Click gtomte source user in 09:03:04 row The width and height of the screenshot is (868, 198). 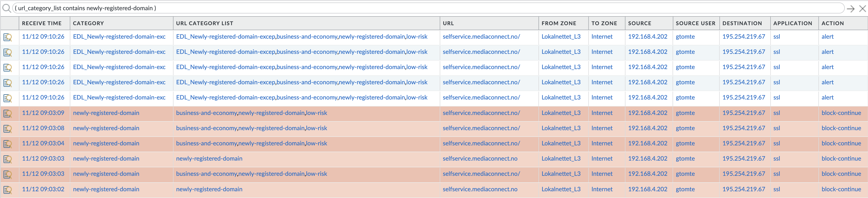(685, 143)
